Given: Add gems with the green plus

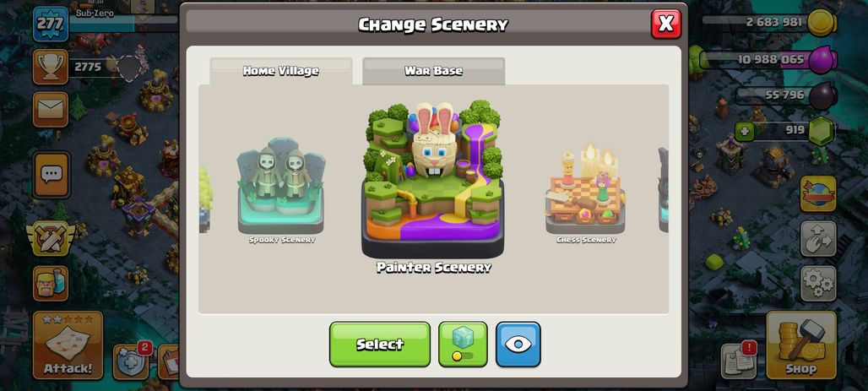Looking at the screenshot, I should pos(745,132).
